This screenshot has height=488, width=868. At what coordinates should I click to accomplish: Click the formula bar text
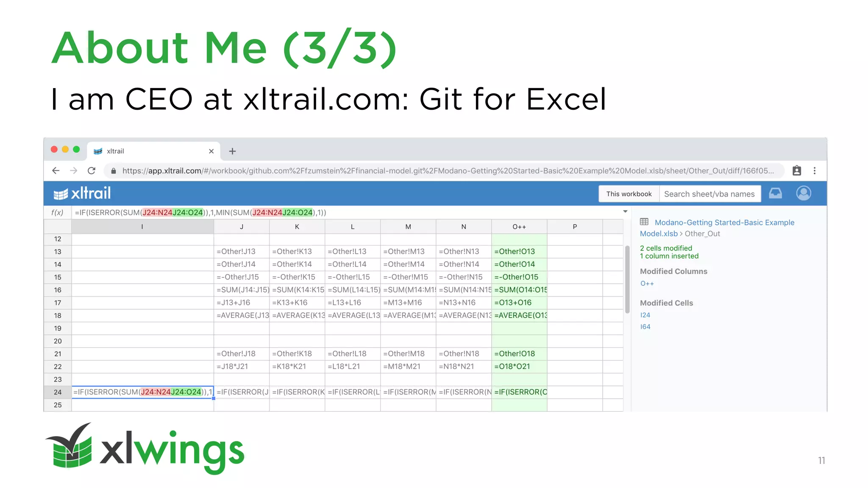click(x=200, y=212)
